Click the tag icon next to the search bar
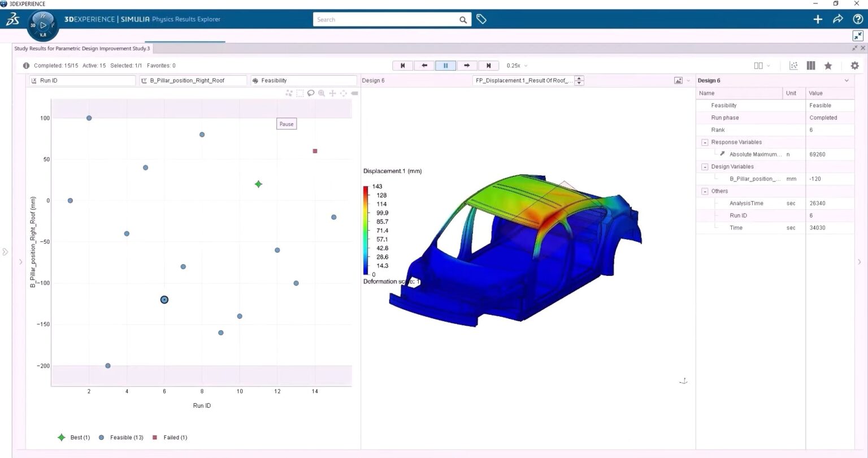The width and height of the screenshot is (868, 458). (x=481, y=19)
